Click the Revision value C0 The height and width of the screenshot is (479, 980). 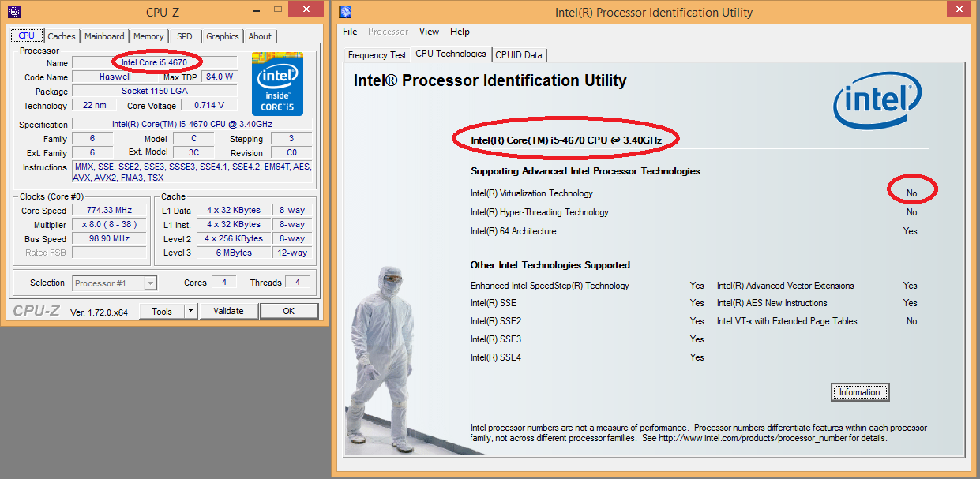tap(291, 153)
